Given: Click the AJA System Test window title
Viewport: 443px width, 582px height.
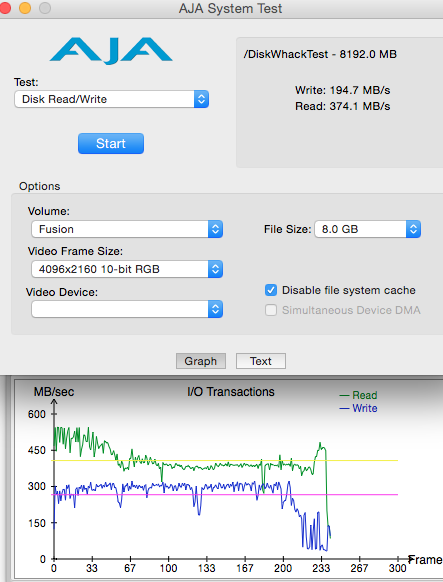Looking at the screenshot, I should 230,8.
